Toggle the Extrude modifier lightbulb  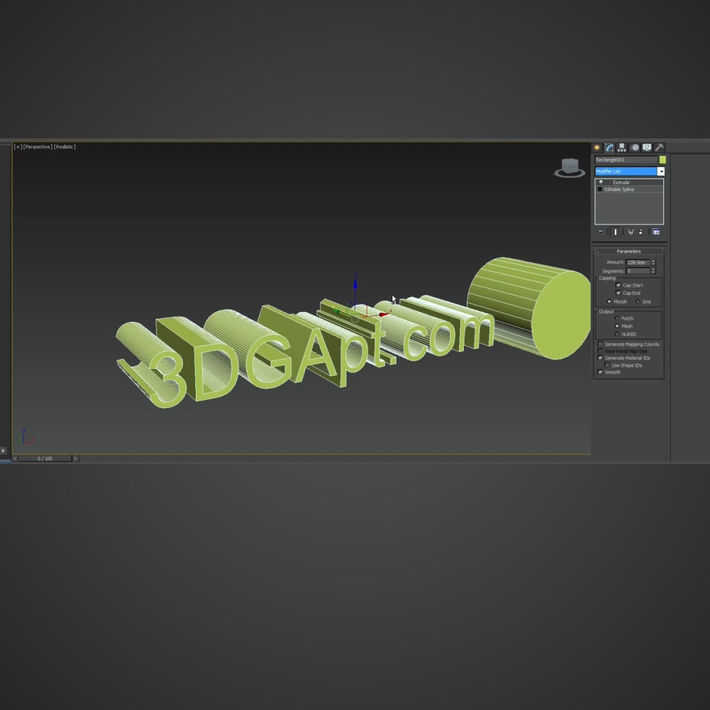coord(601,182)
